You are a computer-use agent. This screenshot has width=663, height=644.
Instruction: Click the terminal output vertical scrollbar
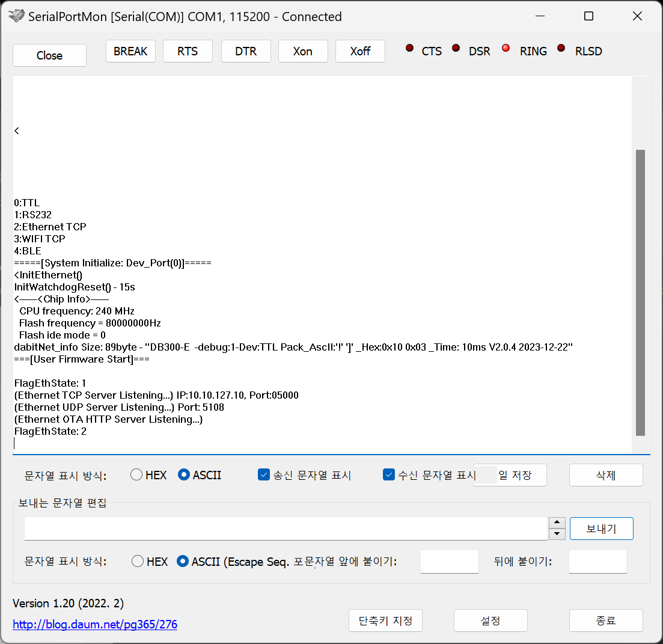coord(640,292)
